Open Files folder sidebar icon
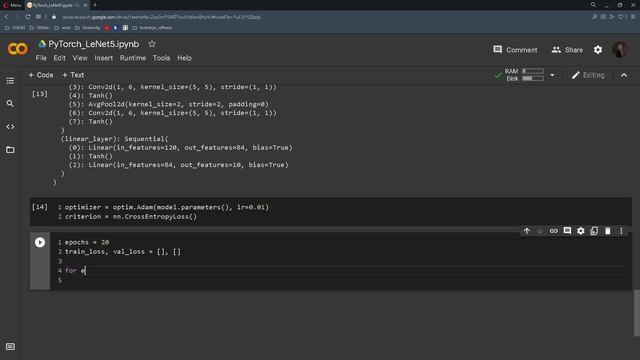Image resolution: width=640 pixels, height=360 pixels. pos(10,150)
